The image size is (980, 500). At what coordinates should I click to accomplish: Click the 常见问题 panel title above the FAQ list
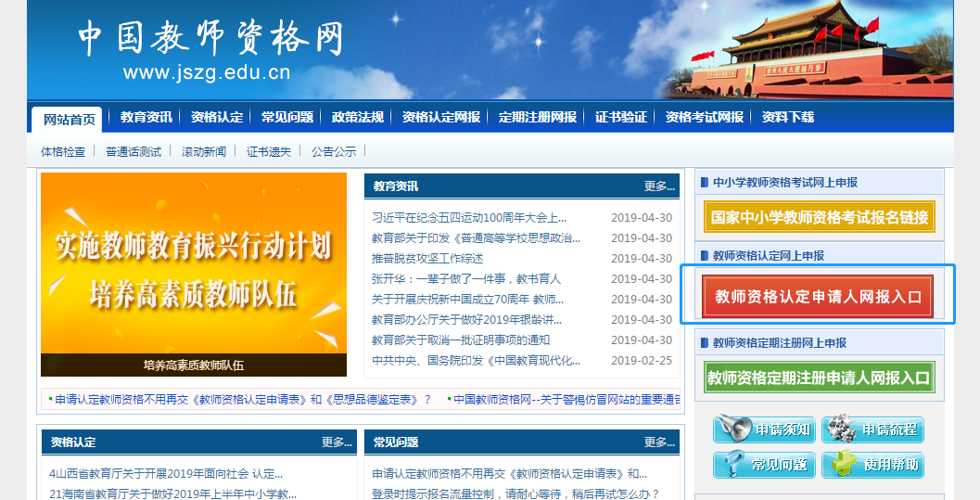pyautogui.click(x=396, y=442)
